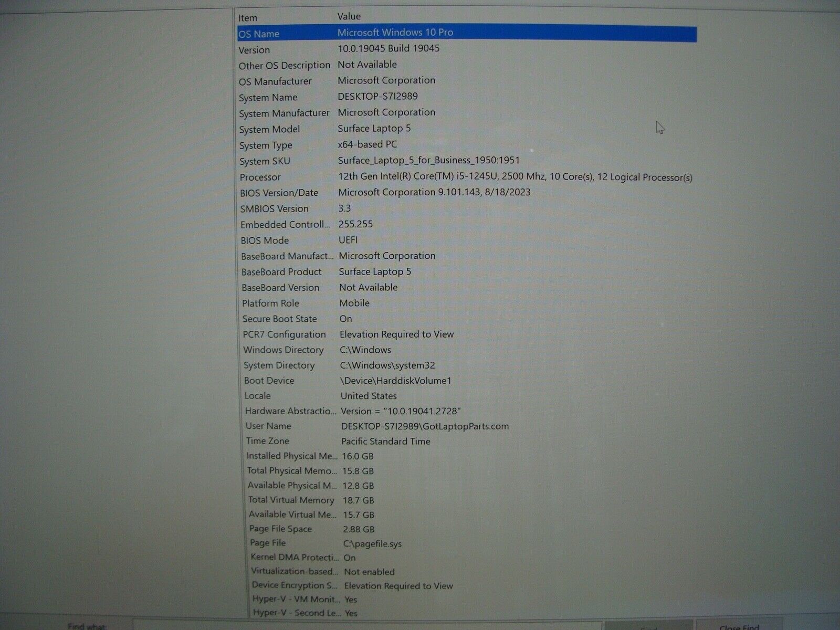
Task: Select the System SKU row label
Action: point(265,162)
